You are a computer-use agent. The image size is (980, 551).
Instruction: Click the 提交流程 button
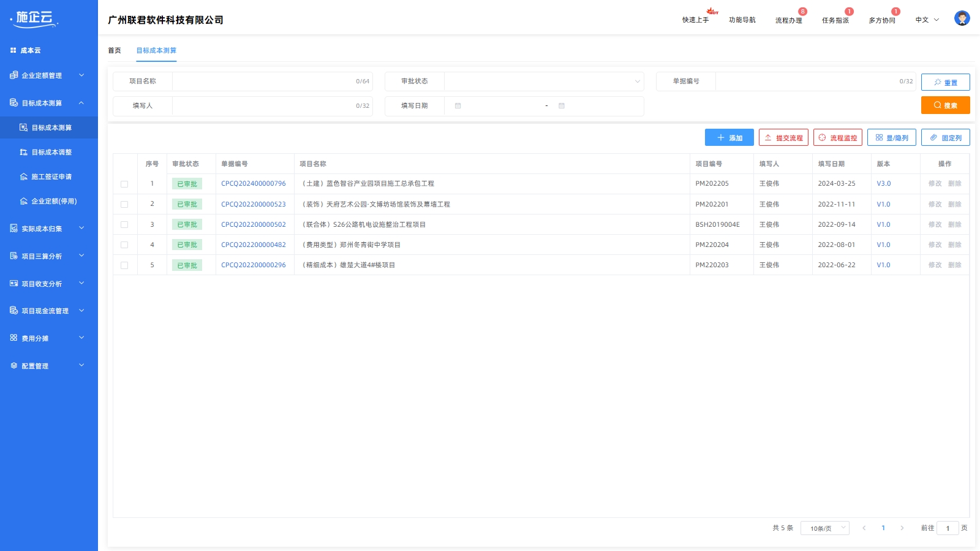(x=783, y=138)
